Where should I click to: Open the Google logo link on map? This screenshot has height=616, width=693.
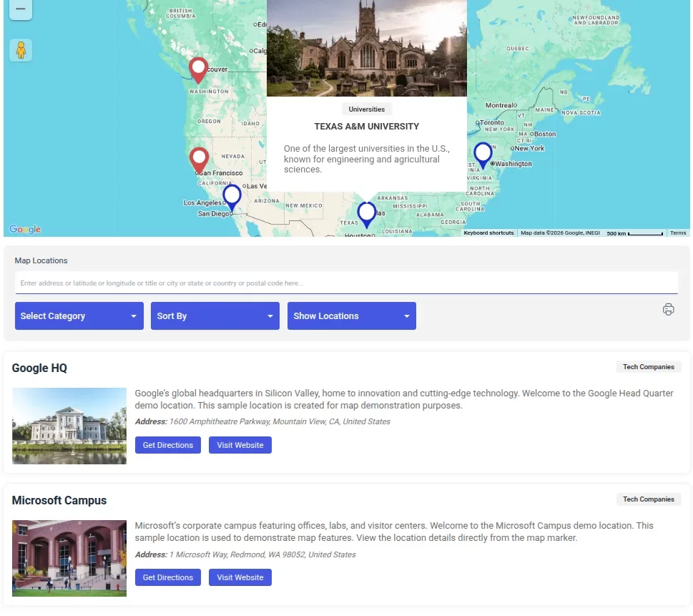click(x=25, y=229)
